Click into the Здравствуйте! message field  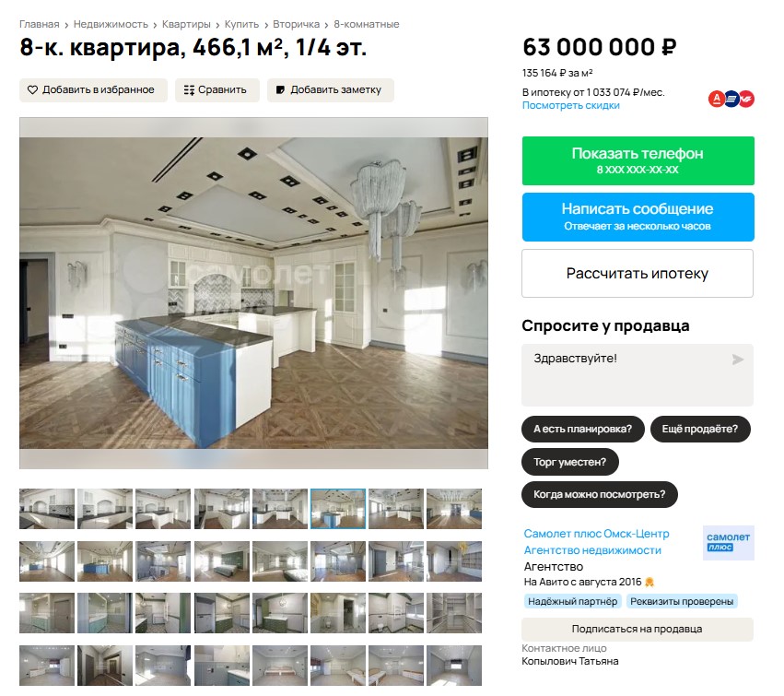pyautogui.click(x=638, y=375)
